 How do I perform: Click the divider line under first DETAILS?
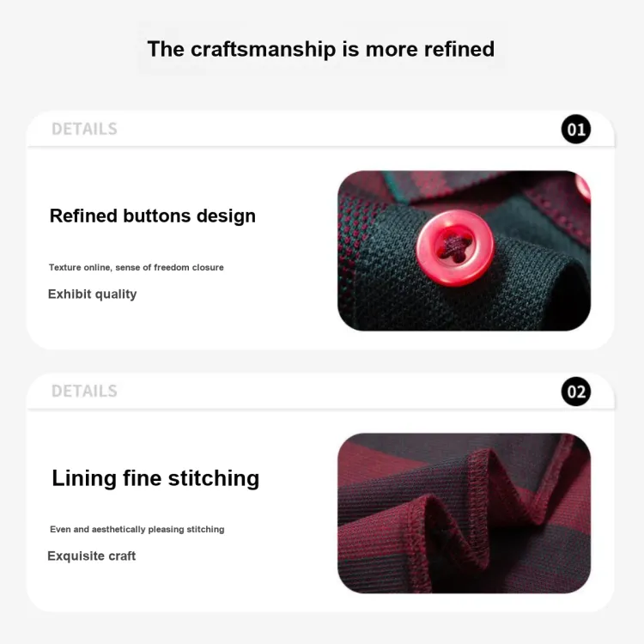coord(321,146)
